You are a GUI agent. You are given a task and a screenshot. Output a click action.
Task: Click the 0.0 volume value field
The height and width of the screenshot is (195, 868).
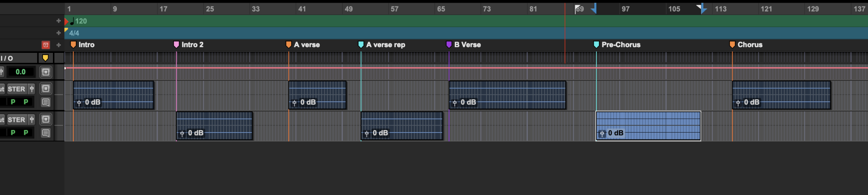pyautogui.click(x=20, y=72)
